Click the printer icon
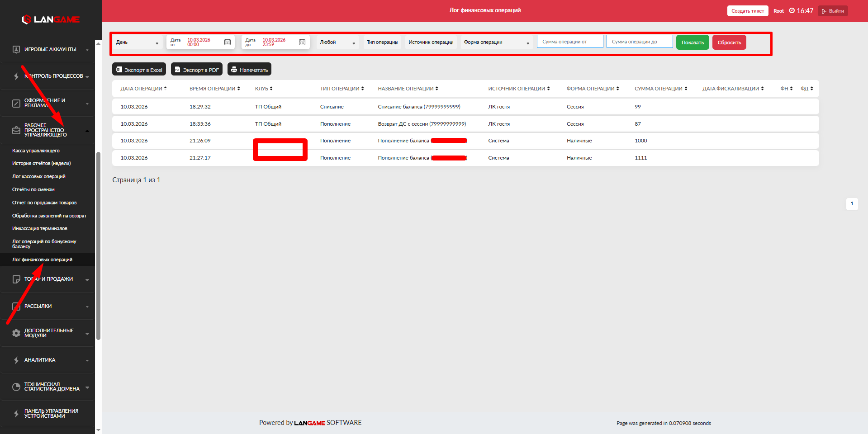The image size is (868, 434). click(x=234, y=70)
